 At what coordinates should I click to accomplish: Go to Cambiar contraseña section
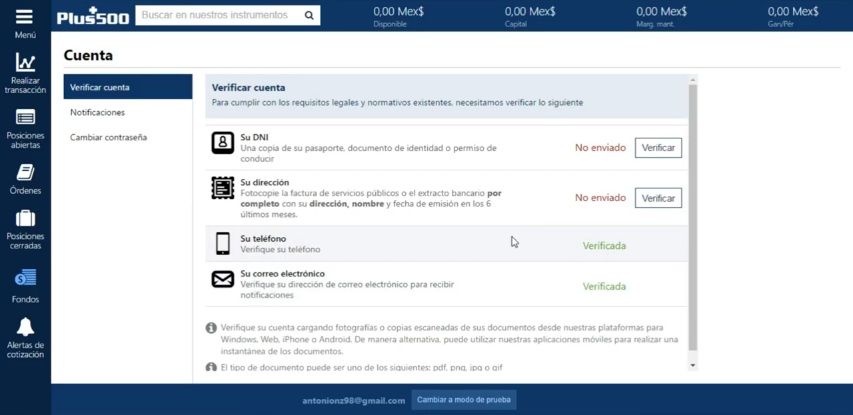(108, 137)
